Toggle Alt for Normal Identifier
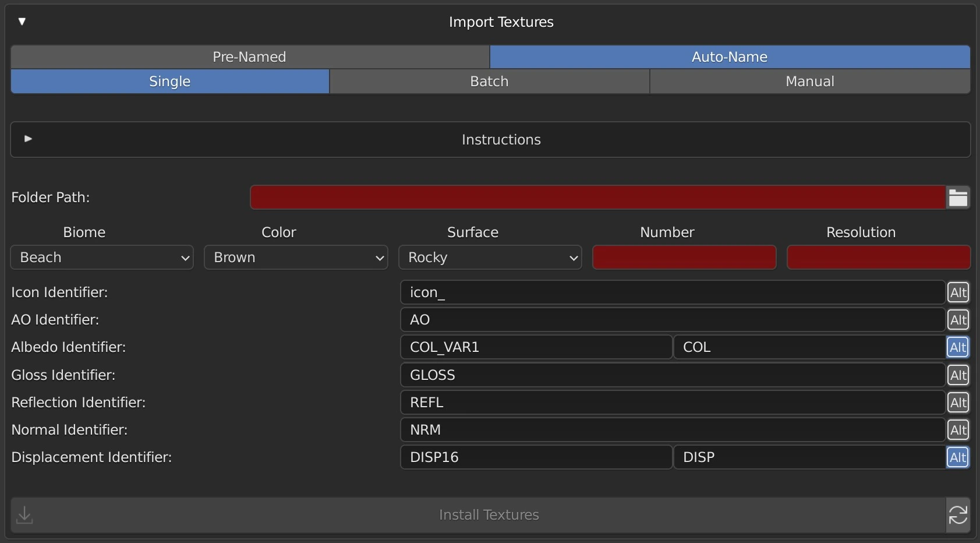The width and height of the screenshot is (980, 543). click(958, 430)
